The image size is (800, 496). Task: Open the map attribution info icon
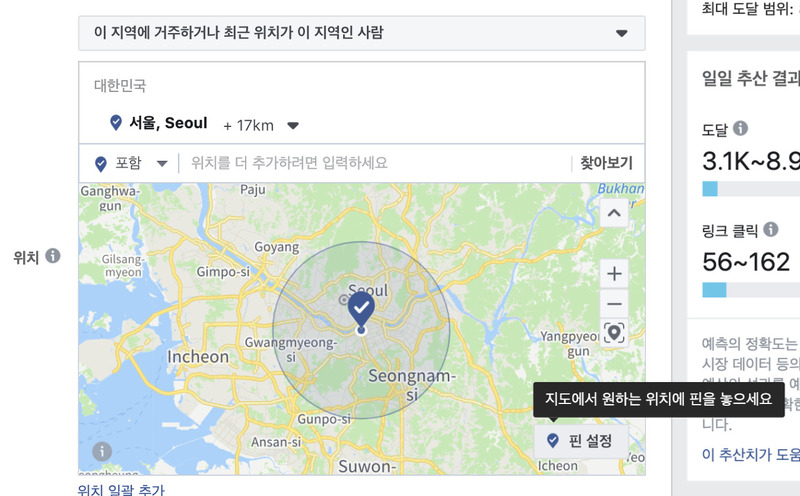[x=102, y=451]
